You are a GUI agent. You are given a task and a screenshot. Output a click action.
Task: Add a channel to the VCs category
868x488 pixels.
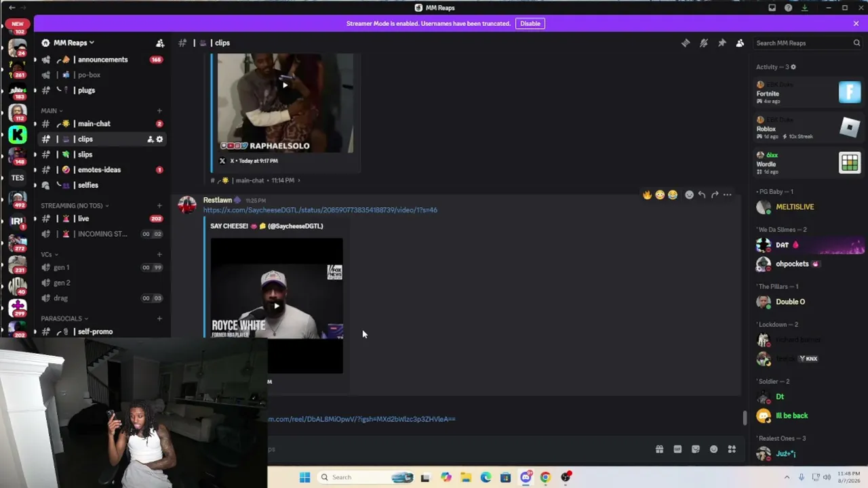pos(159,254)
